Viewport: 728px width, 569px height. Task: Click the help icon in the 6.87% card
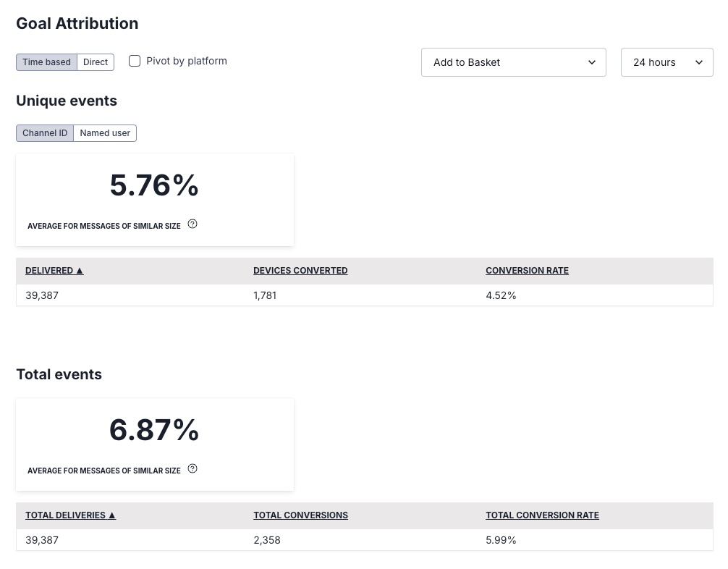point(192,469)
